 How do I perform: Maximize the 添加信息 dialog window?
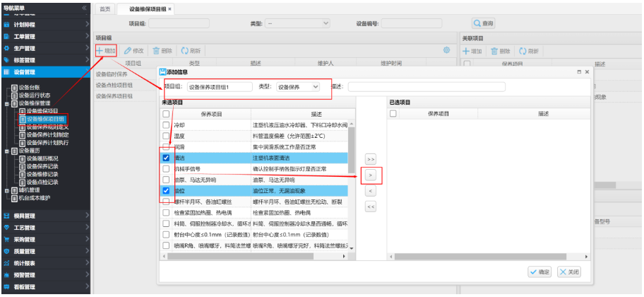coord(579,71)
